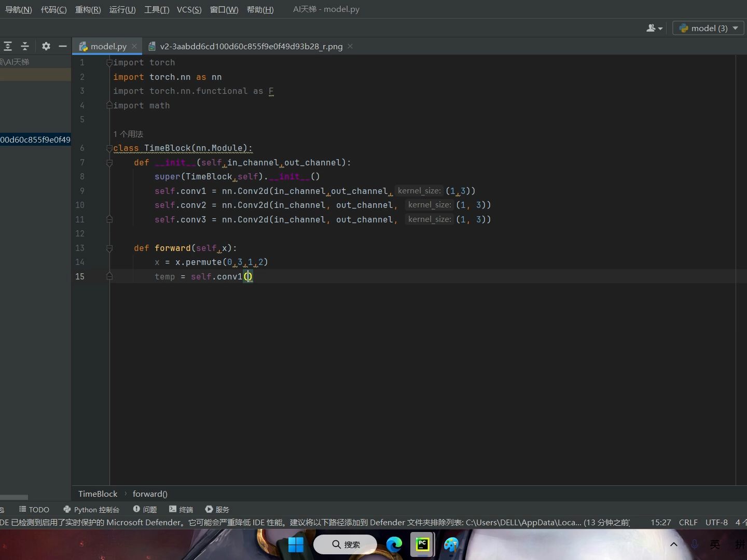Image resolution: width=747 pixels, height=560 pixels.
Task: Open the model (3) run configuration dropdown
Action: point(708,28)
